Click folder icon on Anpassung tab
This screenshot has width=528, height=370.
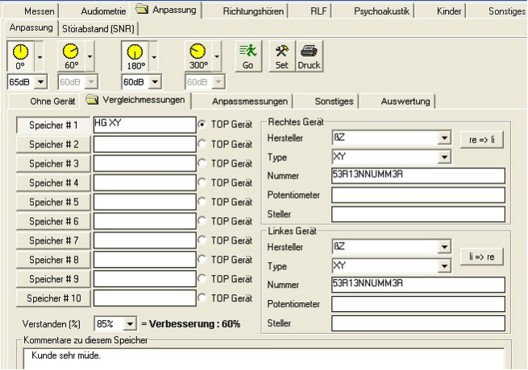[142, 9]
